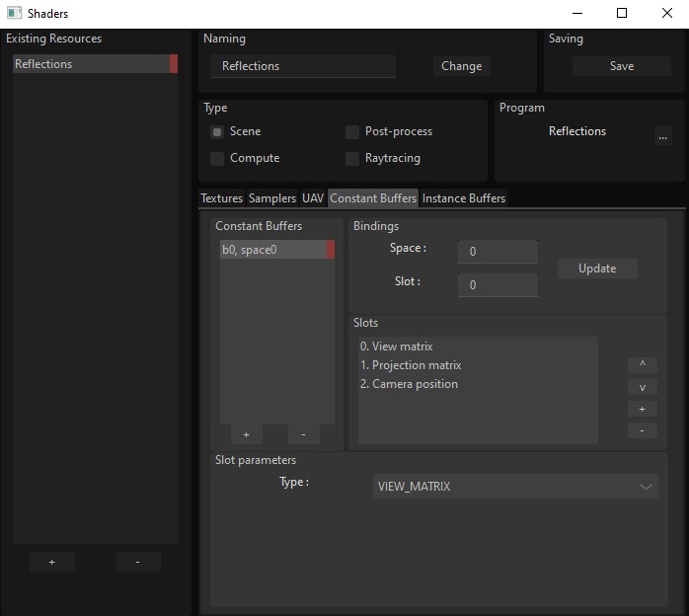689x616 pixels.
Task: Save the shader resource
Action: point(621,66)
